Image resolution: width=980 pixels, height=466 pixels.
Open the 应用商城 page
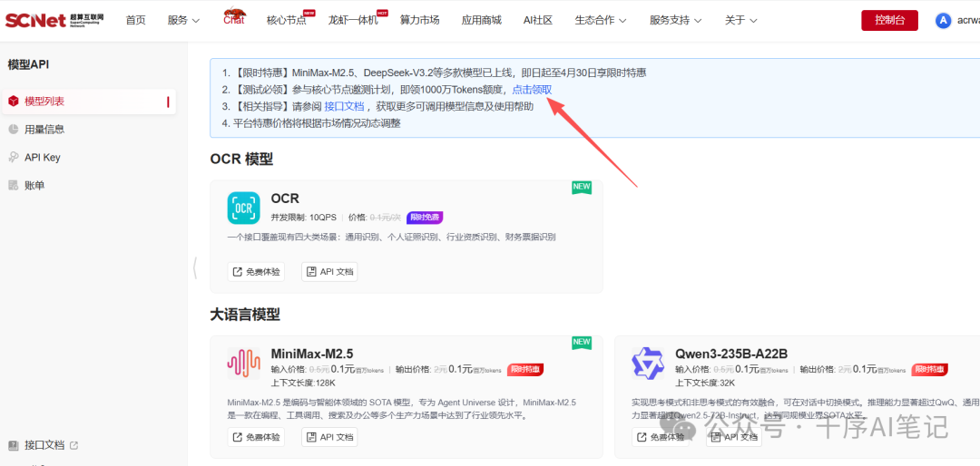[481, 21]
